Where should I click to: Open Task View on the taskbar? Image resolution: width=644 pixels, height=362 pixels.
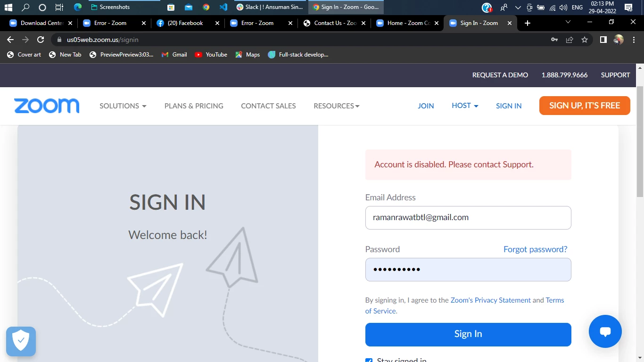pos(59,7)
